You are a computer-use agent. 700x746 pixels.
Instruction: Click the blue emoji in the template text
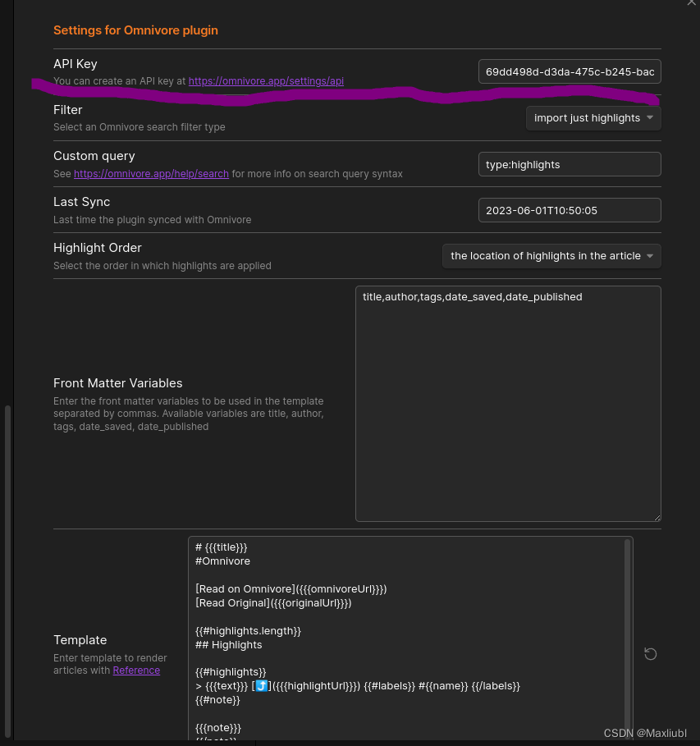tap(261, 685)
